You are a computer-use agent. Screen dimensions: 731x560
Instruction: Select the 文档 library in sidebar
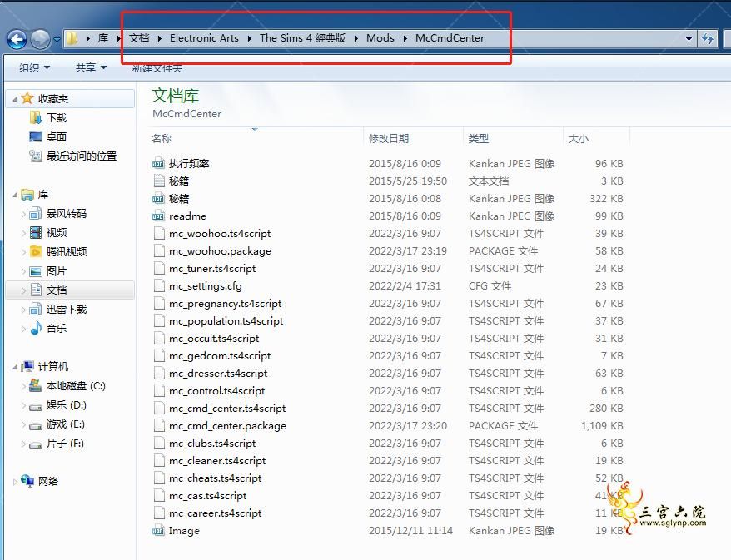click(x=70, y=290)
